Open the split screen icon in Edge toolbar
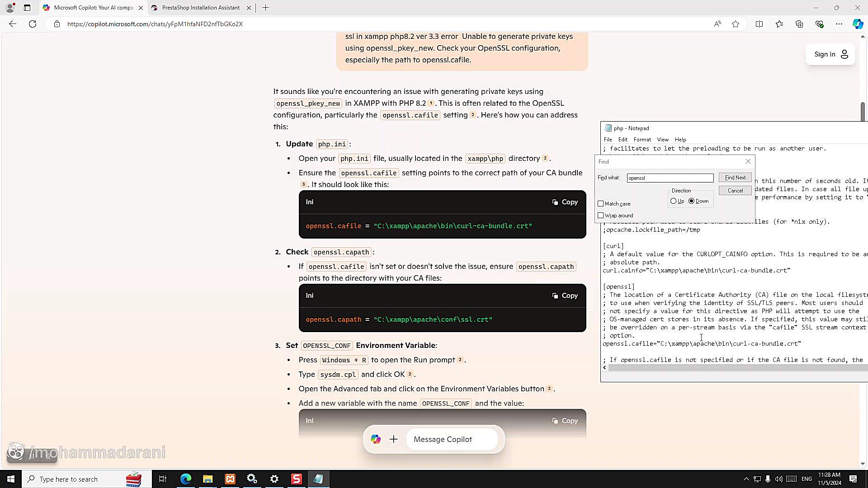Image resolution: width=868 pixels, height=488 pixels. pos(759,24)
